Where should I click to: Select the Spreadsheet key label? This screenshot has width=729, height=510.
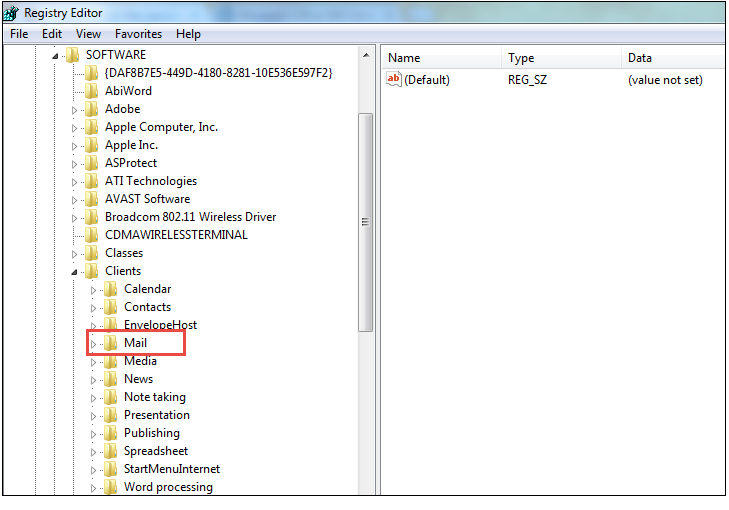click(x=156, y=451)
